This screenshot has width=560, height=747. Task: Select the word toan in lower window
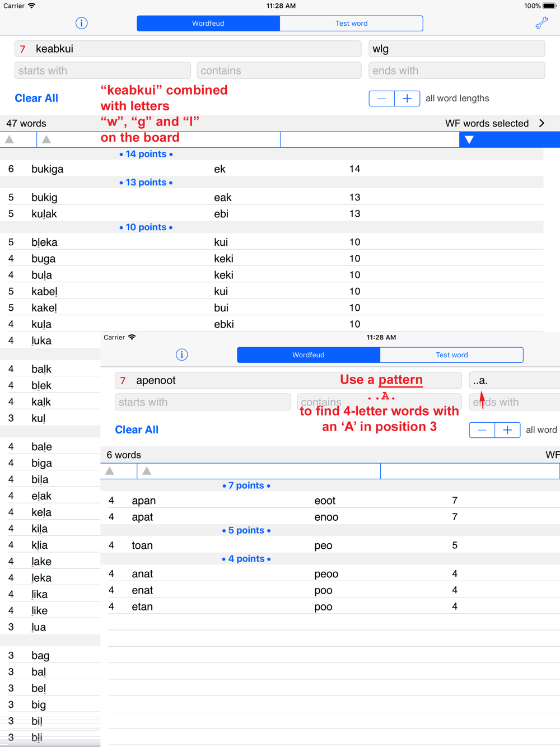[x=142, y=545]
